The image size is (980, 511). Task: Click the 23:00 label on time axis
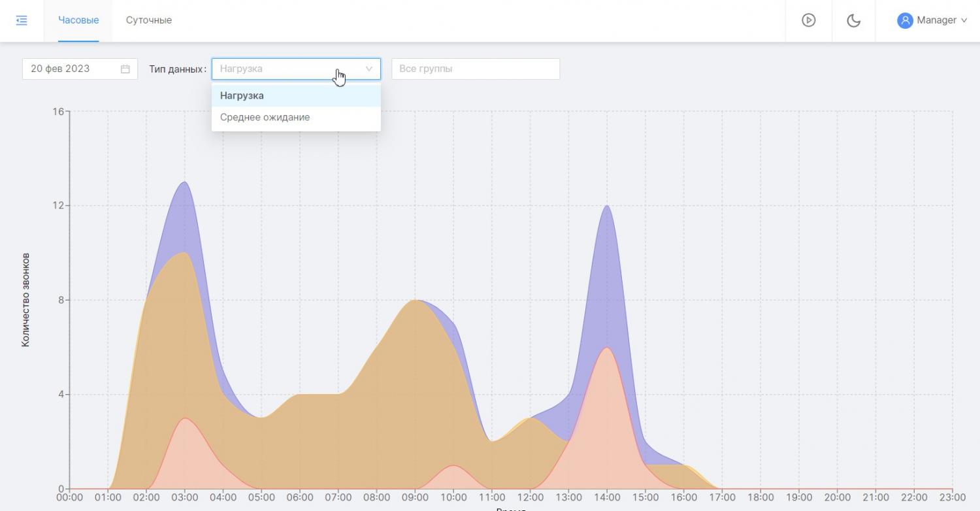tap(953, 498)
